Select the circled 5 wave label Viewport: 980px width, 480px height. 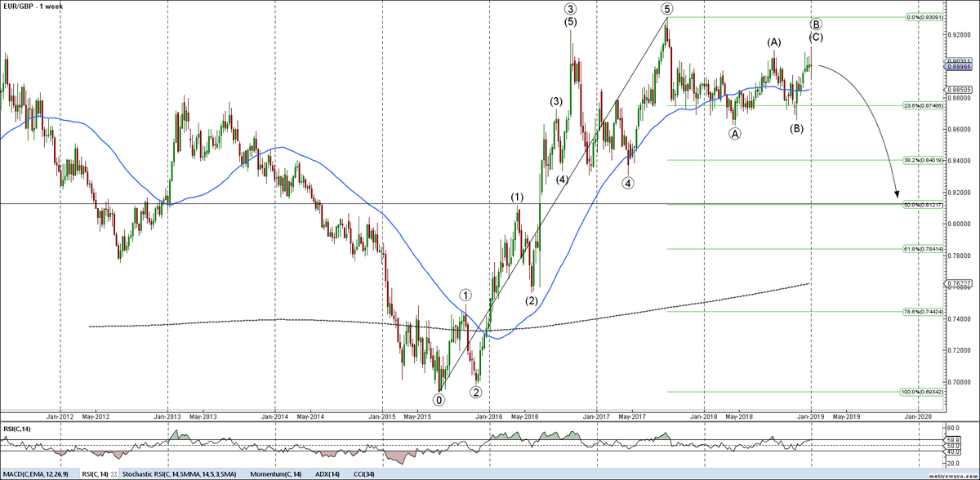[667, 9]
